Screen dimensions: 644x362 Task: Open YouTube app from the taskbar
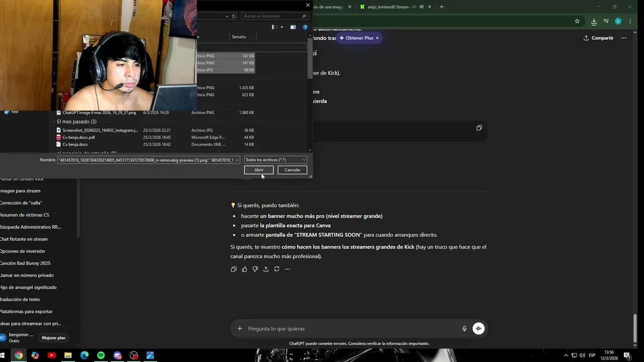coord(51,355)
